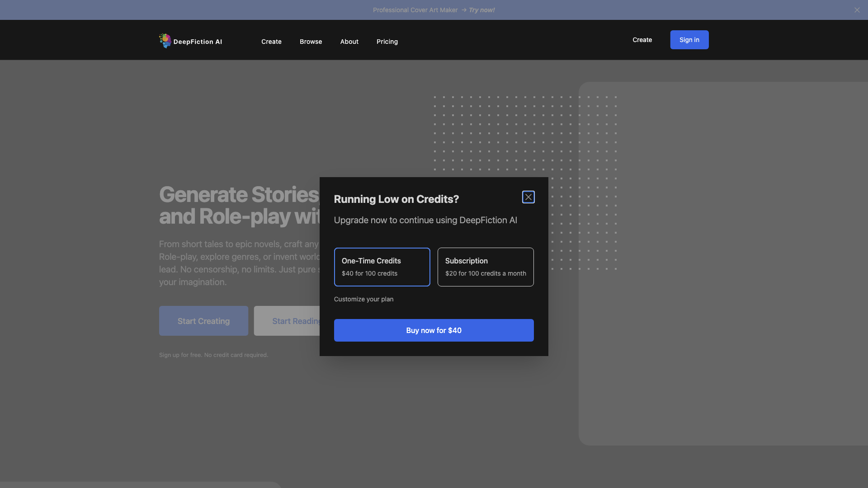This screenshot has width=868, height=488.
Task: Click the 'Running Low on Credits?' heading
Action: [x=396, y=199]
